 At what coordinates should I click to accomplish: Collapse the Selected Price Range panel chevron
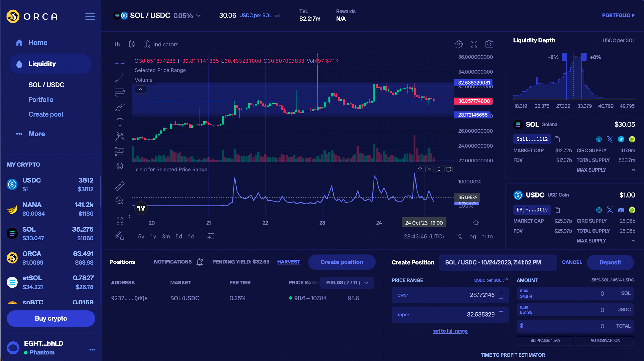pyautogui.click(x=141, y=89)
